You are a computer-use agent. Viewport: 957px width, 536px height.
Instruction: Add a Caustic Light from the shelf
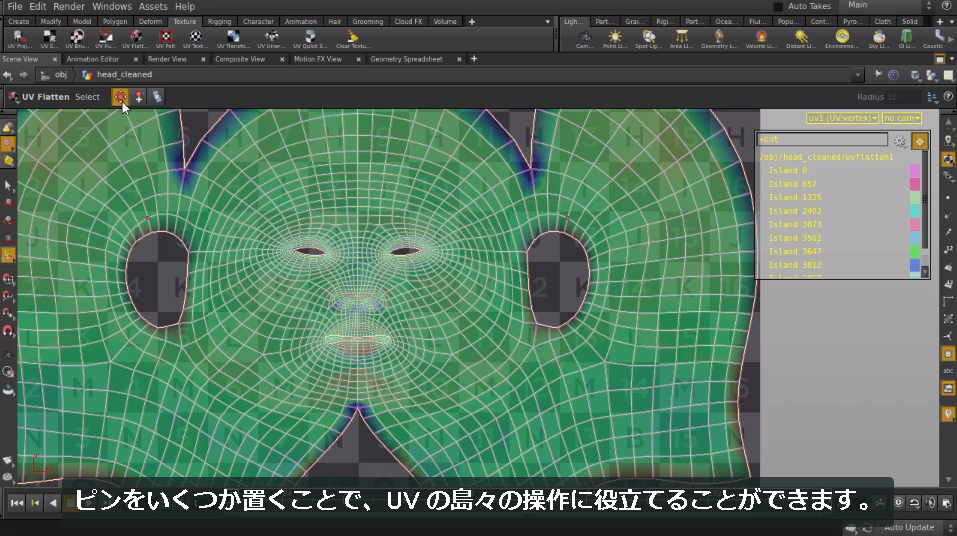coord(933,39)
